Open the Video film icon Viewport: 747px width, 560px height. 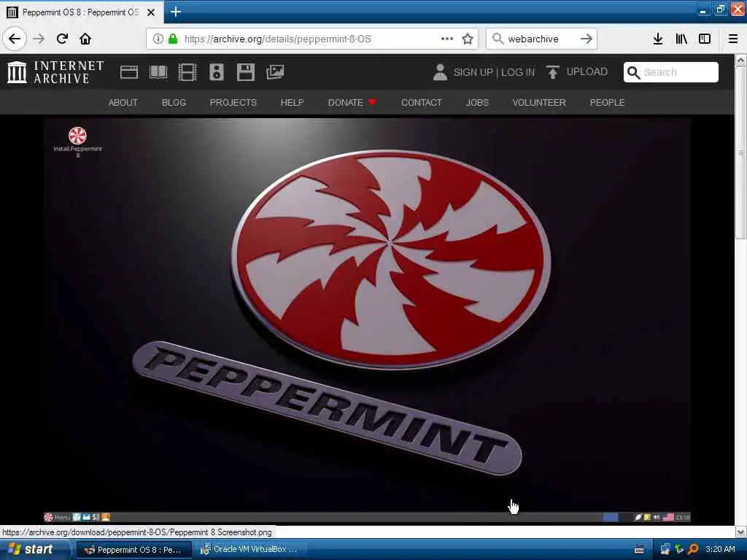[x=187, y=72]
